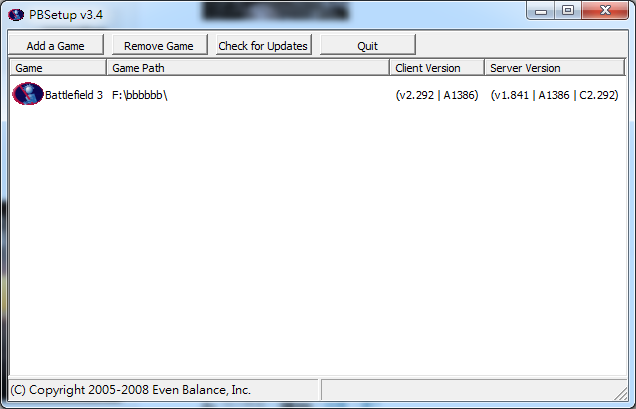This screenshot has height=409, width=636.
Task: Click the Client Version column header
Action: tap(437, 68)
